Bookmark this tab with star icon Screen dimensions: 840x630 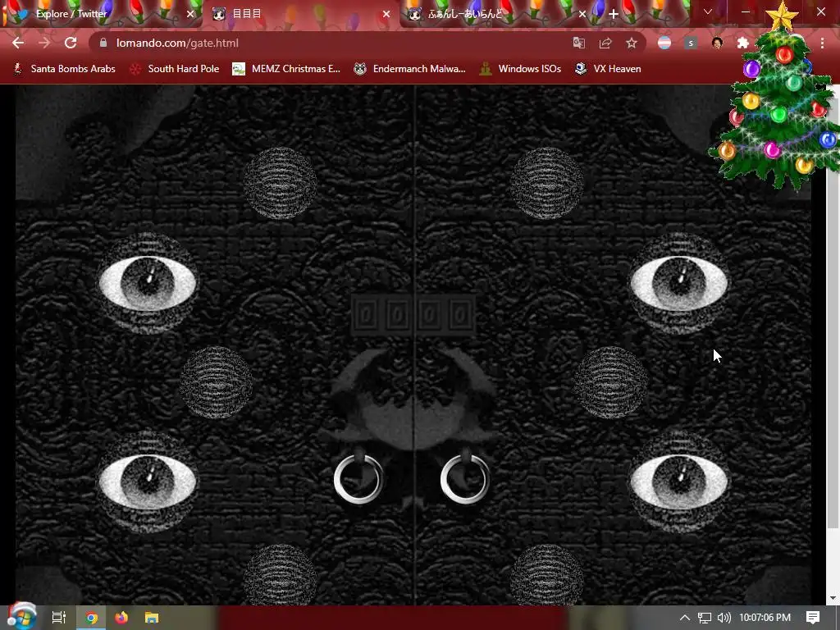[x=632, y=43]
